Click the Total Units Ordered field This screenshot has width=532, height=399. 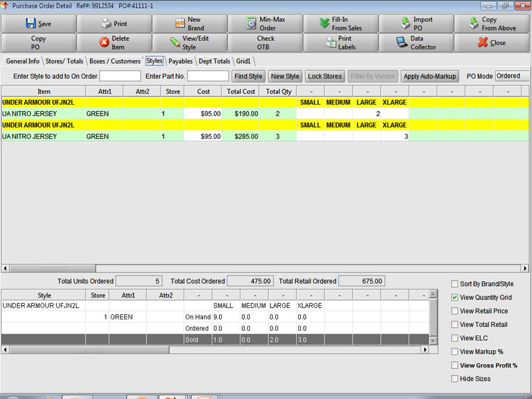pyautogui.click(x=139, y=281)
